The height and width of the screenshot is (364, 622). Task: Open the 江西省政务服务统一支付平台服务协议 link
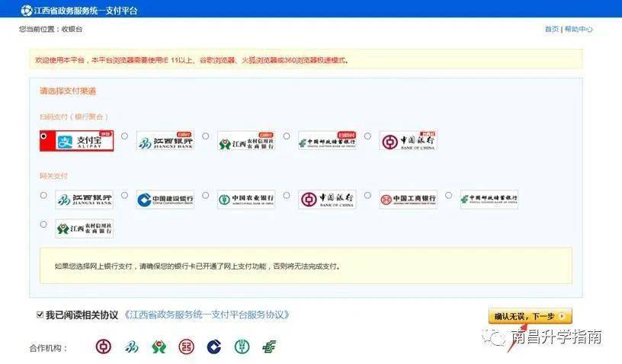207,315
